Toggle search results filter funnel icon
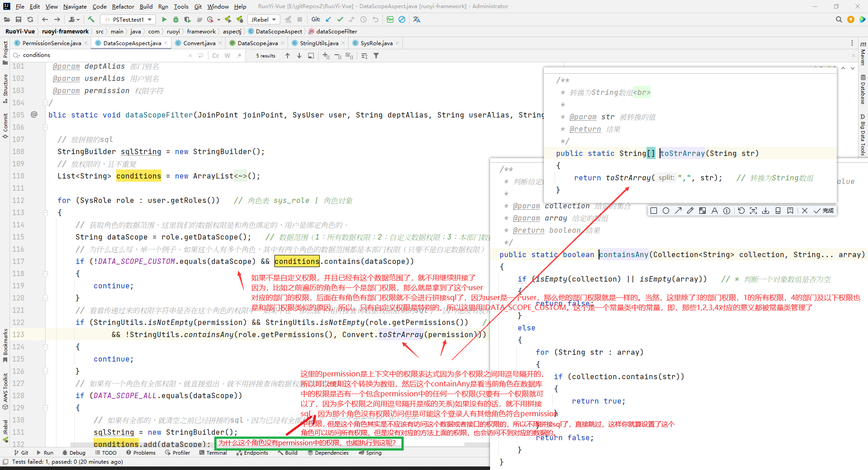 tap(376, 56)
